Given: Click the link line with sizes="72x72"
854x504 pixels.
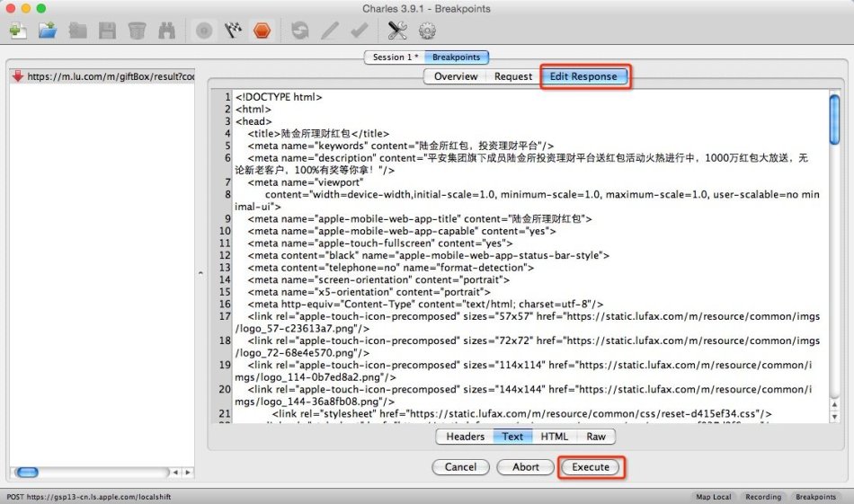Looking at the screenshot, I should point(527,347).
